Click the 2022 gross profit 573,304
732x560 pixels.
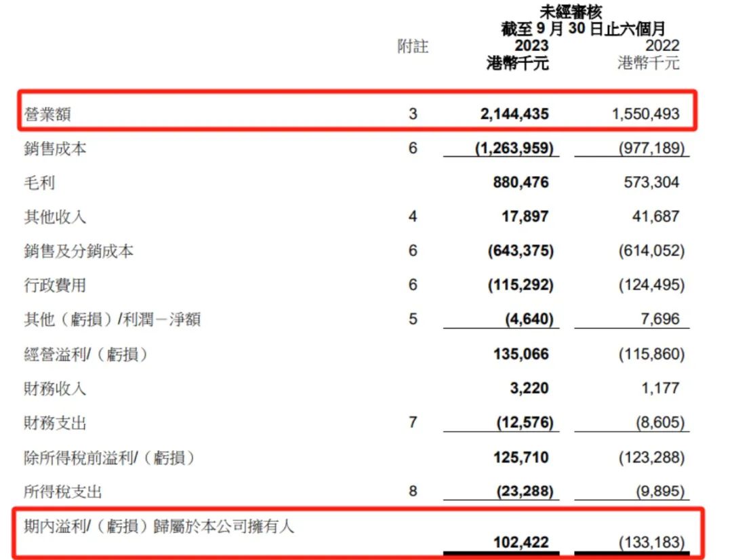(651, 182)
